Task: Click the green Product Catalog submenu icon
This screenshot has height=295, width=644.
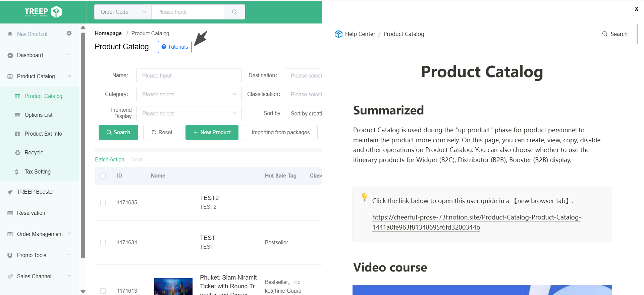Action: point(17,96)
